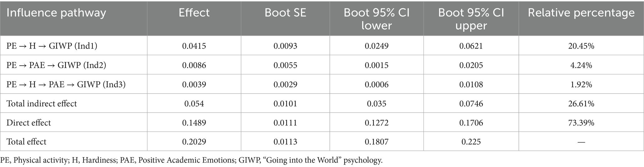
Task: Click the PE → H → GIWP (Ind1) row label
Action: (52, 46)
